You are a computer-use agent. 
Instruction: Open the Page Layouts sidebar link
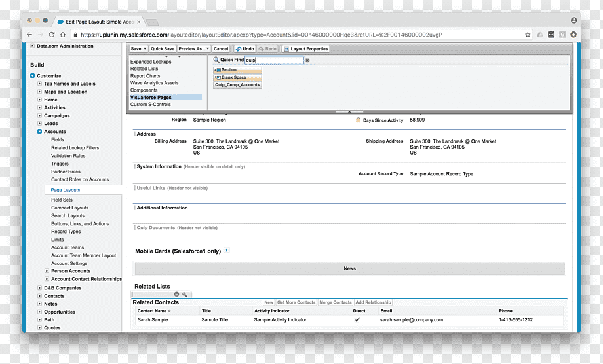tap(66, 190)
